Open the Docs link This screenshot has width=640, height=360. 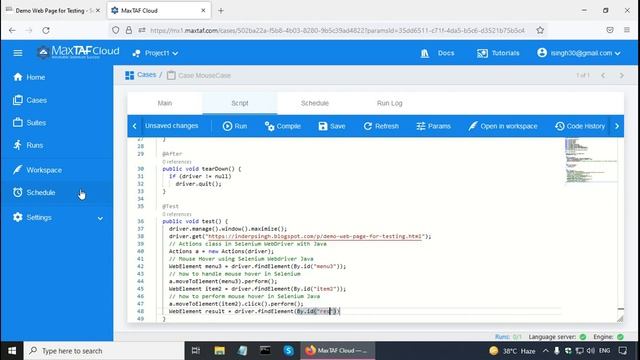click(437, 53)
